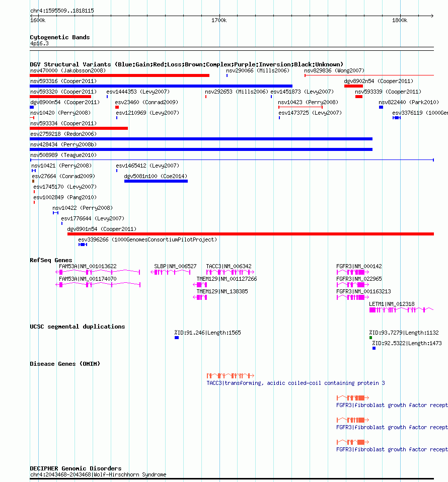Image resolution: width=448 pixels, height=482 pixels.
Task: Click the nsv829836 (Wong2007) thin red line
Action: click(369, 75)
